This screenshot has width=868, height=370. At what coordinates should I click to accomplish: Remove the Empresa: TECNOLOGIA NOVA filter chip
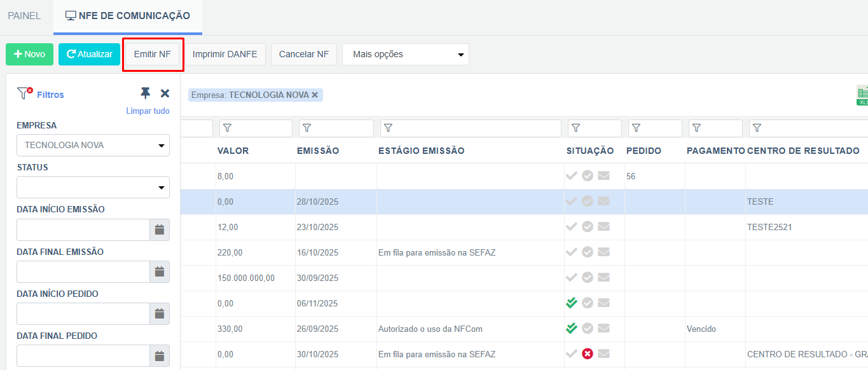(314, 94)
